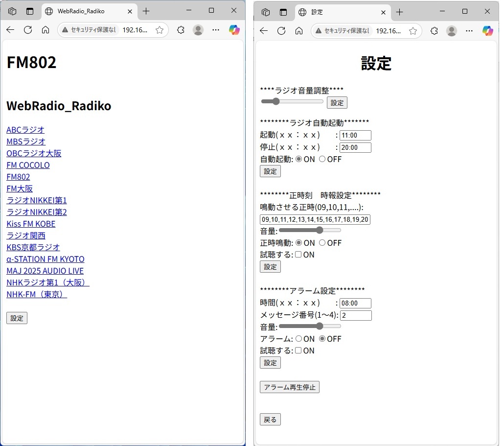Screen dimensions: 504x446
Task: Open workspaces icon in 設定 window
Action: 266,12
